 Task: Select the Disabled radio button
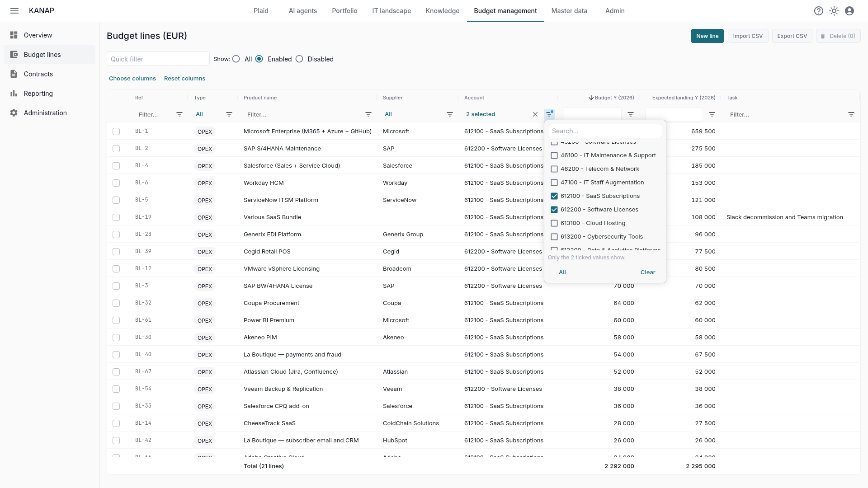click(x=299, y=59)
